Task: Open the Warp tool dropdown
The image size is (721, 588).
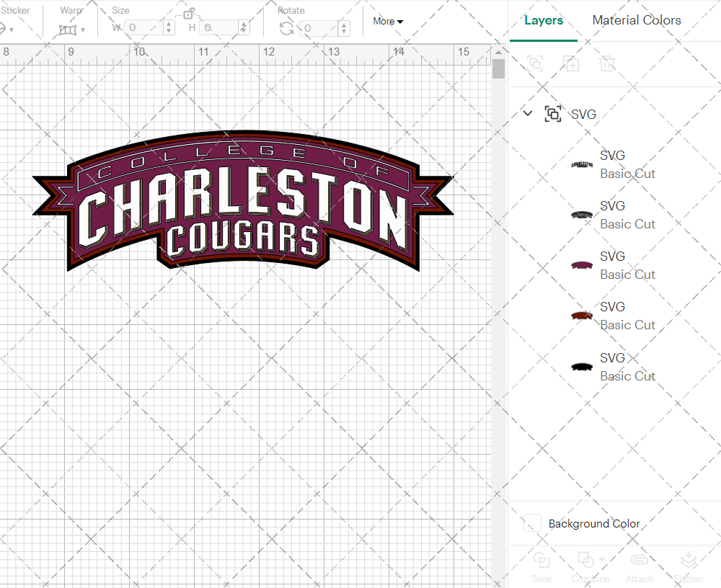Action: point(72,30)
